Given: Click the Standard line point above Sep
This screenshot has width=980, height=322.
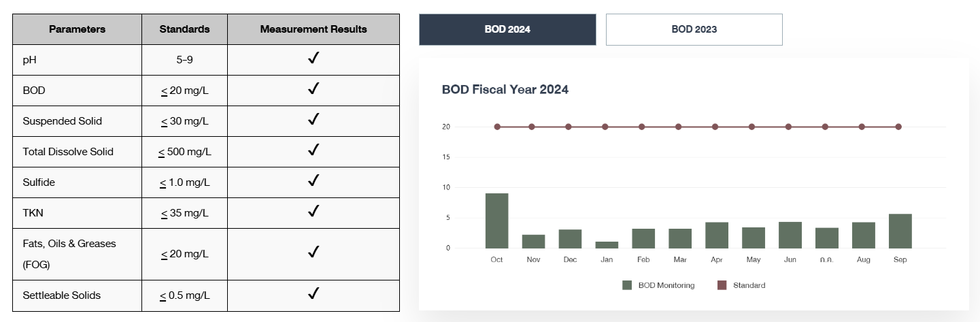Looking at the screenshot, I should pyautogui.click(x=898, y=127).
